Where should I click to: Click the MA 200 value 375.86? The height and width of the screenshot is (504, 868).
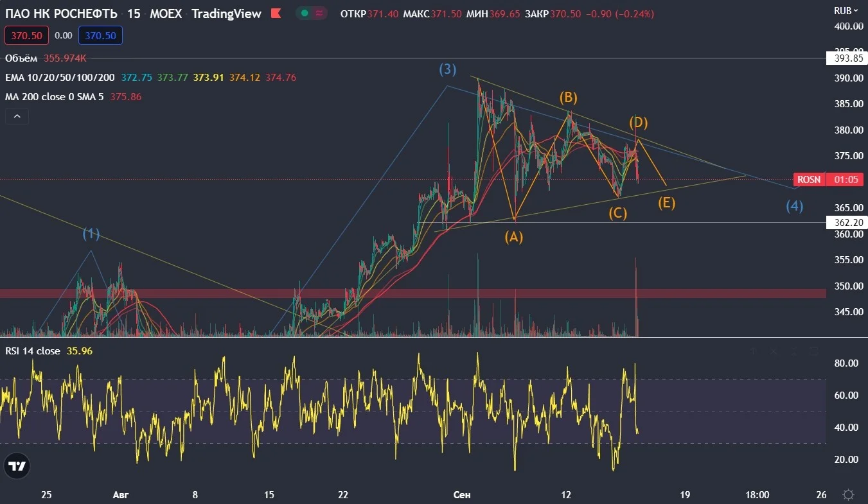(x=126, y=97)
